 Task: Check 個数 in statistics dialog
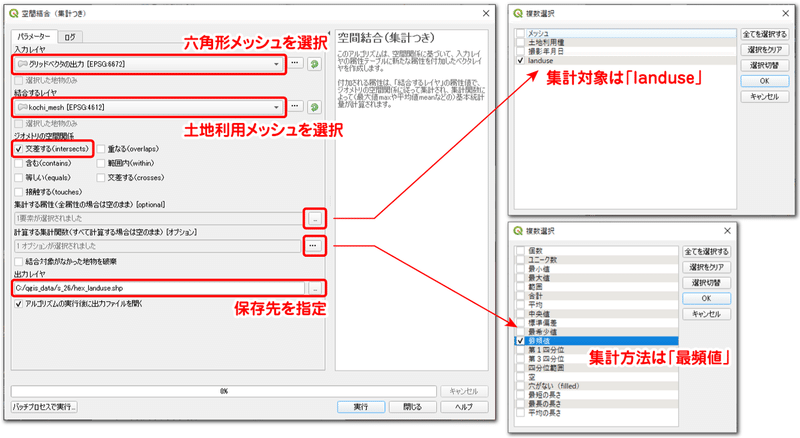(520, 251)
